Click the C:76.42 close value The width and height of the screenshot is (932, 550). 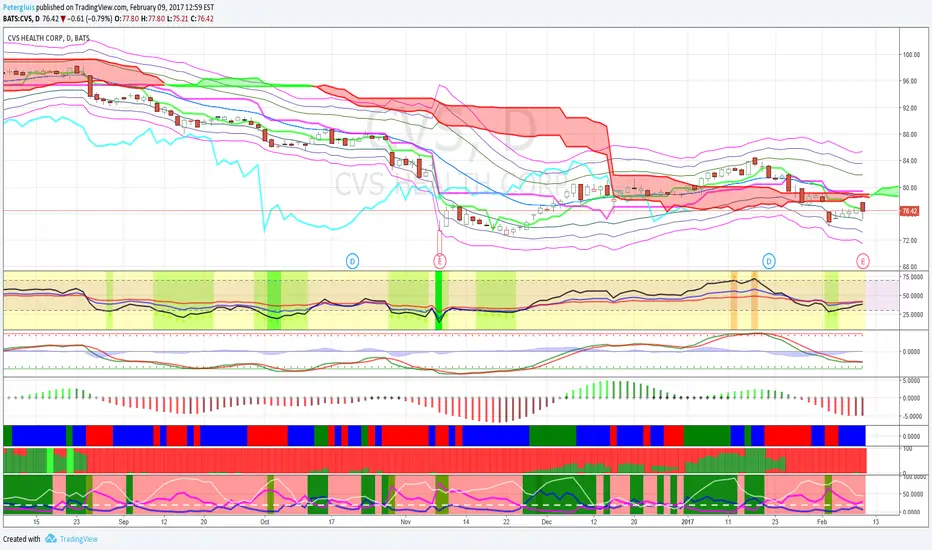pyautogui.click(x=202, y=18)
